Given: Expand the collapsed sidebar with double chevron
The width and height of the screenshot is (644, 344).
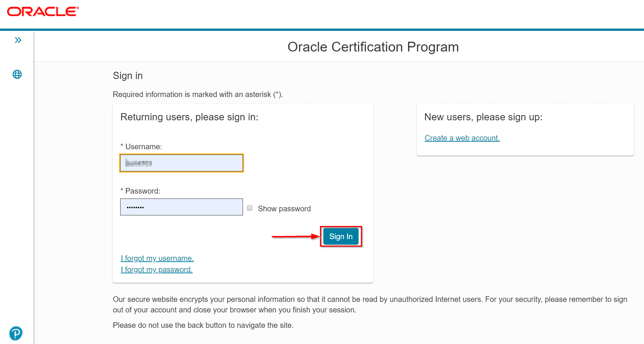Looking at the screenshot, I should [18, 40].
